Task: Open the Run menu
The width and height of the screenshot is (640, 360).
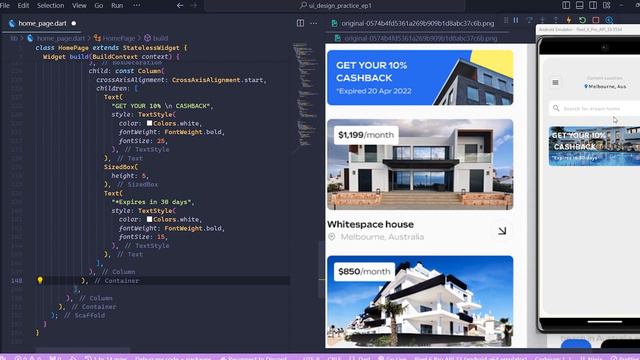Action: pyautogui.click(x=117, y=5)
